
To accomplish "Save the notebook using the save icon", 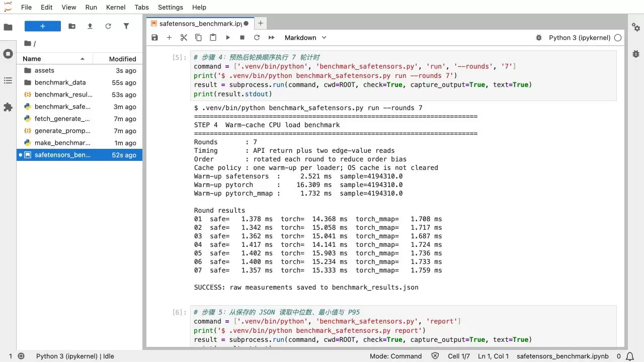I will 154,38.
